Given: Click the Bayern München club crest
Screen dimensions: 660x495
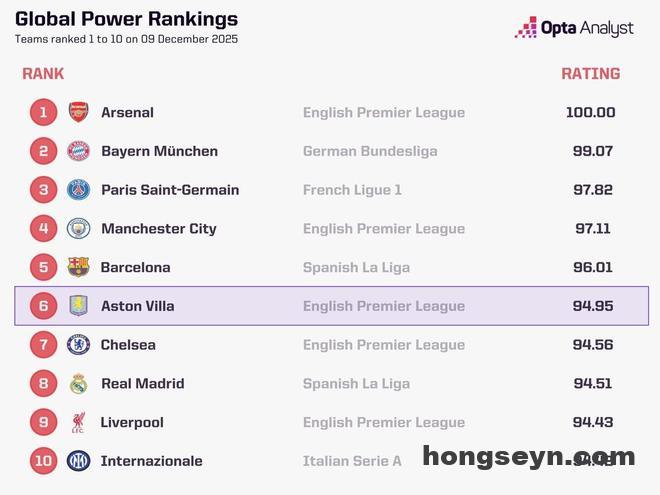Looking at the screenshot, I should (x=78, y=151).
